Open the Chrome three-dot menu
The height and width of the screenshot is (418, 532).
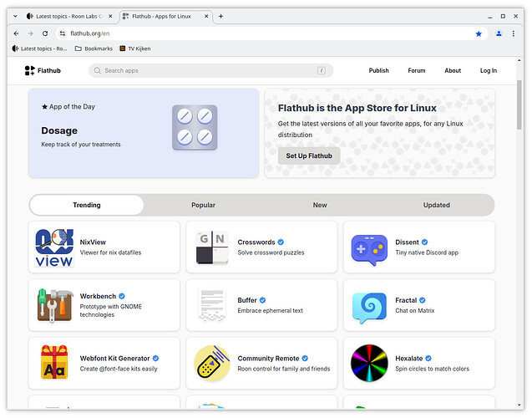(x=514, y=33)
